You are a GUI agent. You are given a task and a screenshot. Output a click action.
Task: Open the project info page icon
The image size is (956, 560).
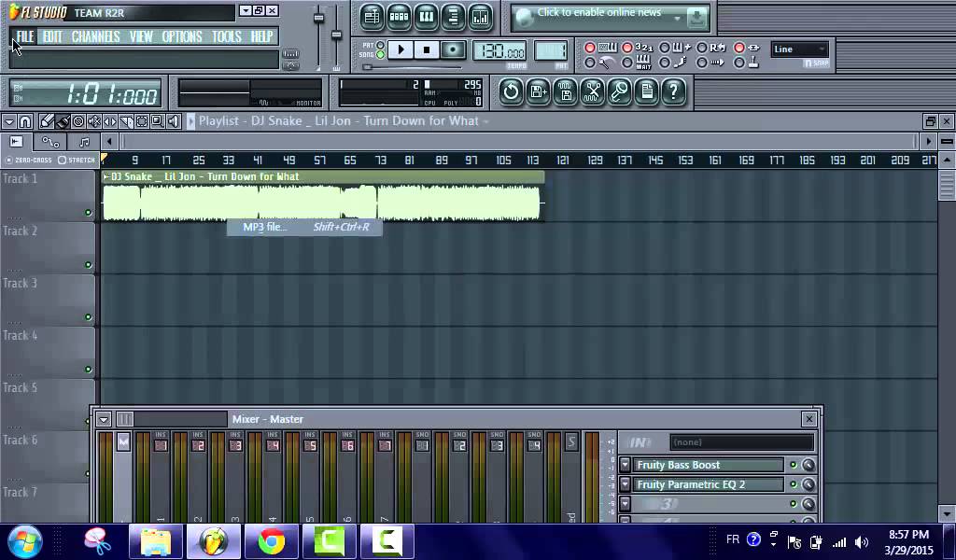click(x=646, y=92)
